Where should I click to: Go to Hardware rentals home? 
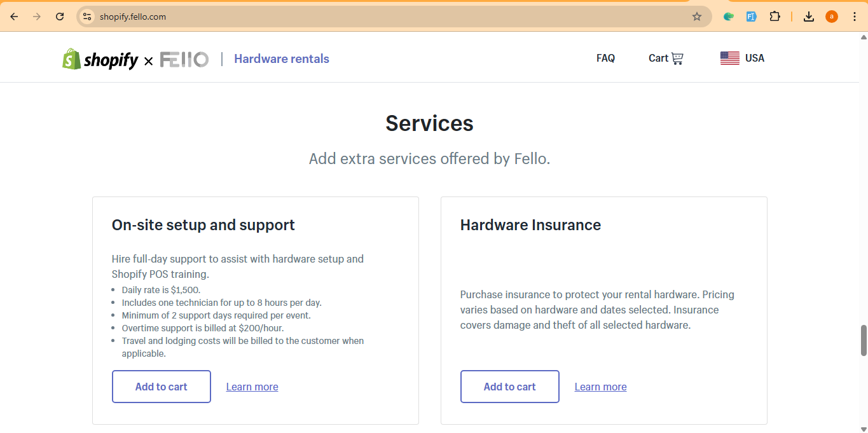[281, 59]
